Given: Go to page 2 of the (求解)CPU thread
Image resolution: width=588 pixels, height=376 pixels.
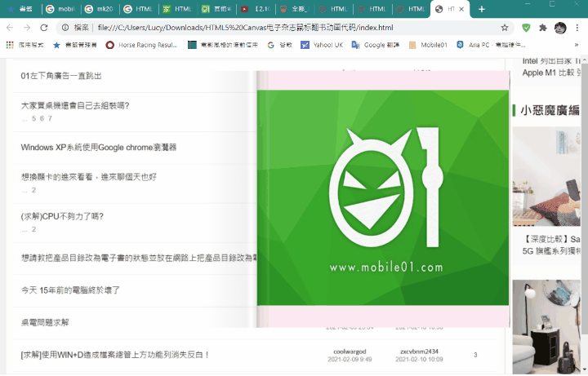Looking at the screenshot, I should pyautogui.click(x=33, y=229).
